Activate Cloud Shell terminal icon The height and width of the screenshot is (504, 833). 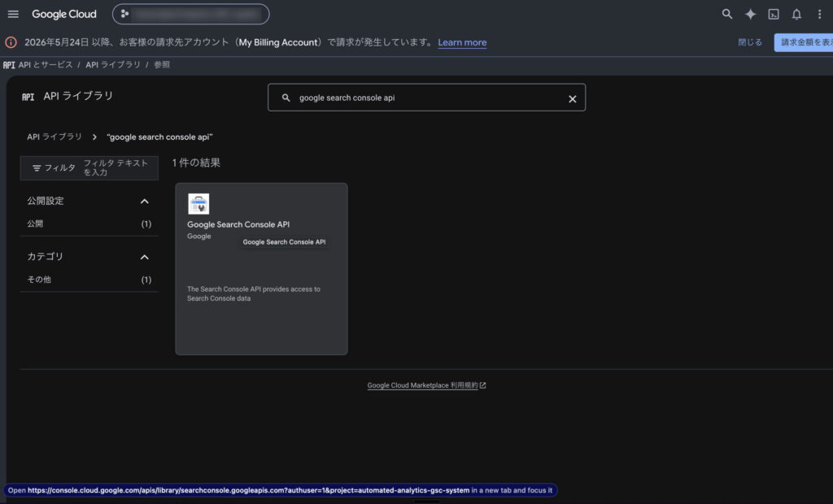[774, 15]
